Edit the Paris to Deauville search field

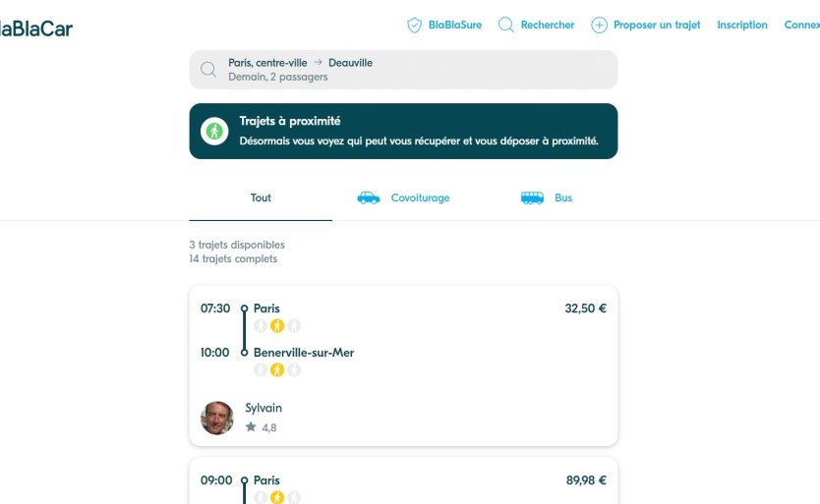coord(413,70)
